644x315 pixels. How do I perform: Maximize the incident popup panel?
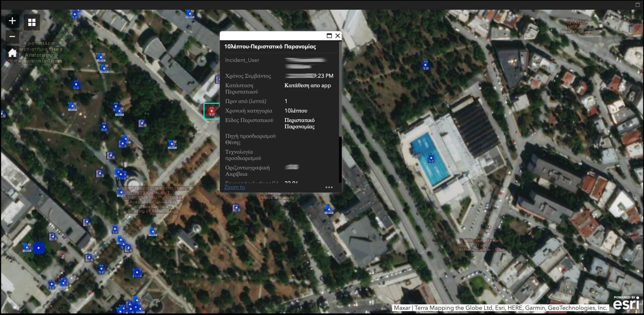(x=329, y=36)
